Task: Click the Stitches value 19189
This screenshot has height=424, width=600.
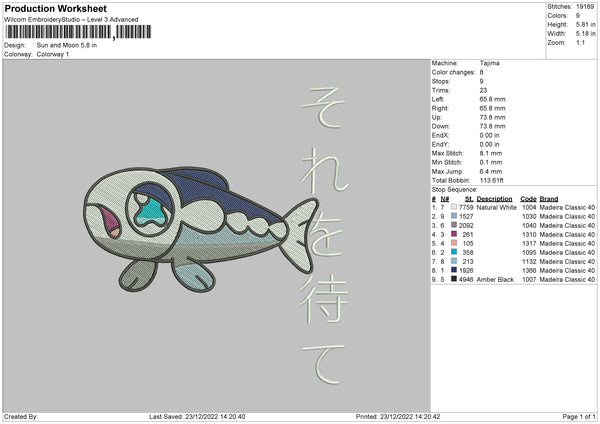Action: pos(585,7)
